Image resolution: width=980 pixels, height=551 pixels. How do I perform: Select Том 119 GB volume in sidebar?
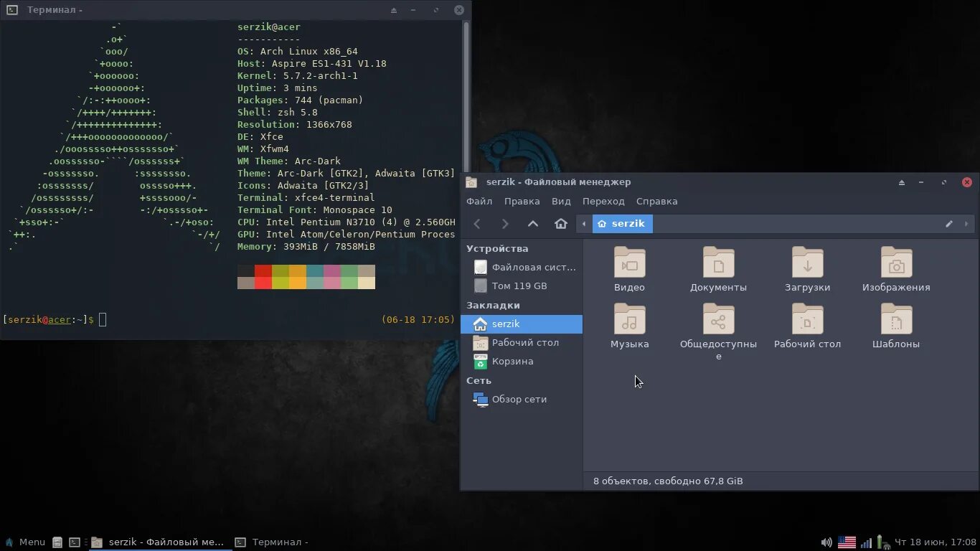click(522, 286)
